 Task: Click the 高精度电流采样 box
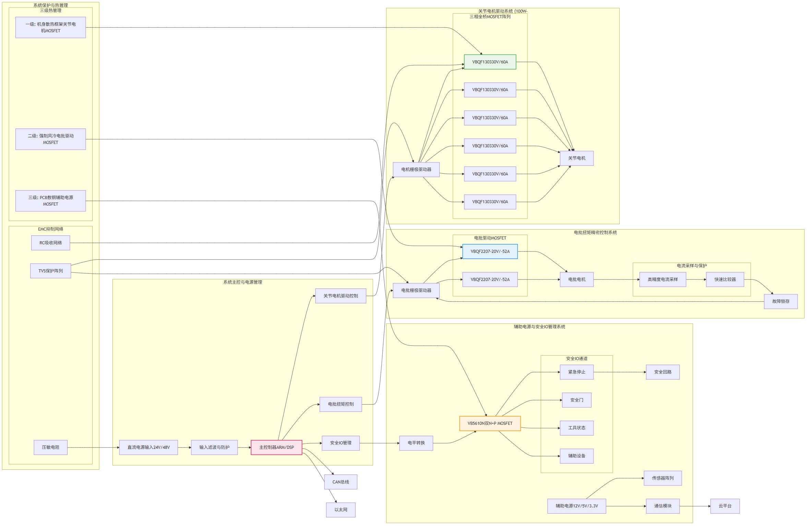(662, 280)
